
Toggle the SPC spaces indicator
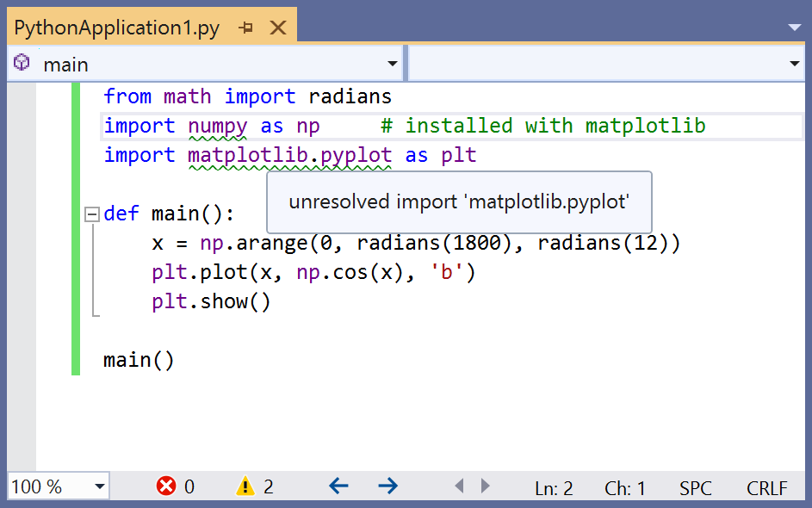[x=695, y=488]
